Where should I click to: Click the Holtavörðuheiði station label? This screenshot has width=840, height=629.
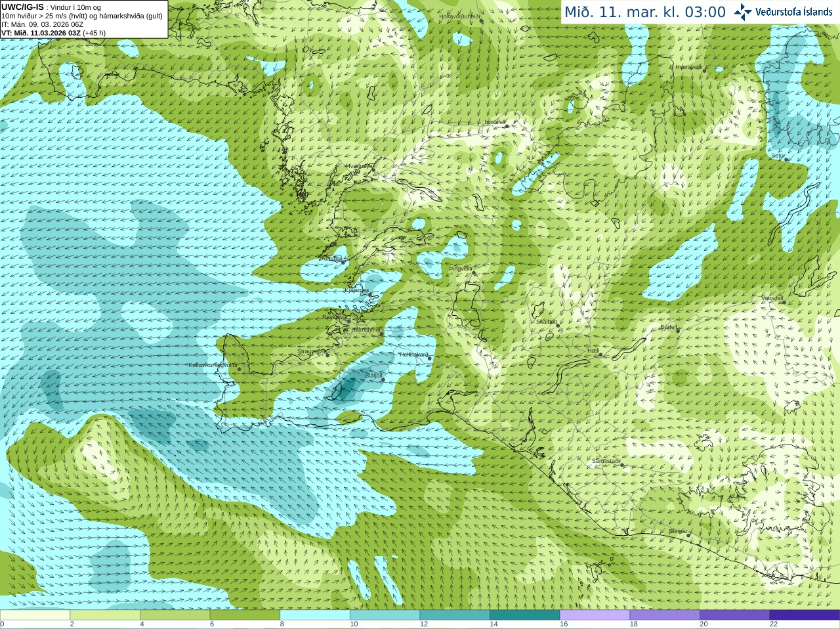click(x=460, y=16)
